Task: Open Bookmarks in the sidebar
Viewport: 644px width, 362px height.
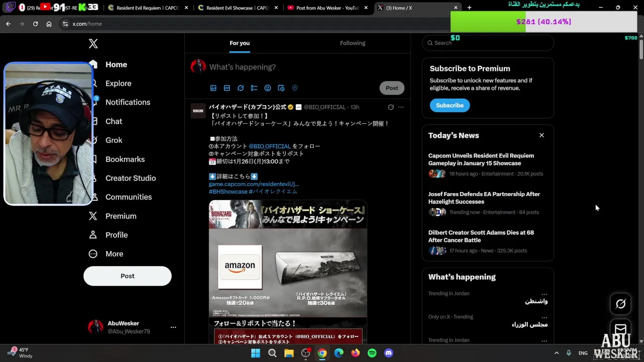Action: click(125, 159)
